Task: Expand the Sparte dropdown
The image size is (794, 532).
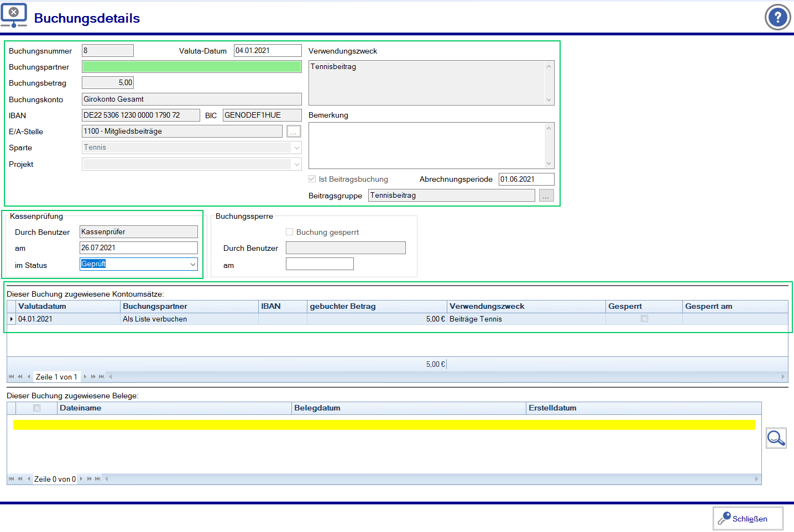Action: (x=297, y=148)
